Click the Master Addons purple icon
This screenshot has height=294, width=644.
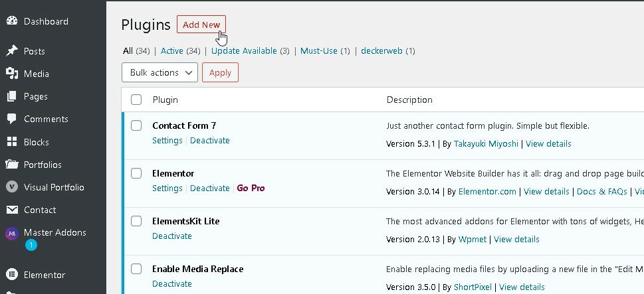(11, 233)
